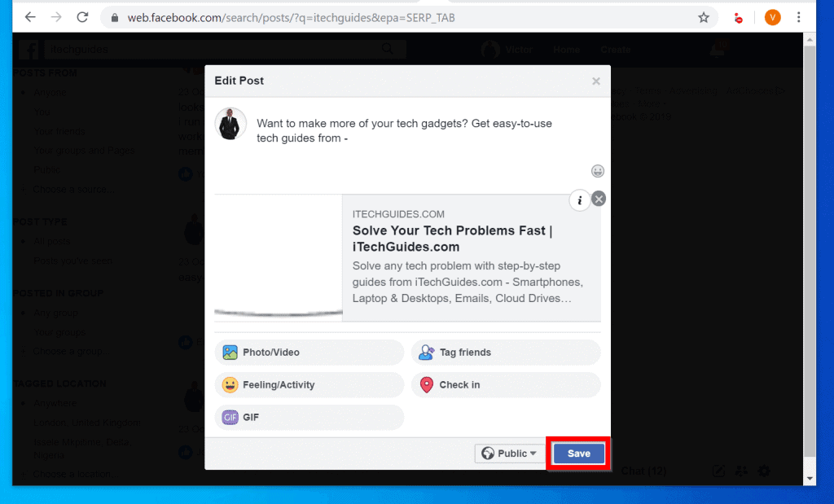Click the Check in option
This screenshot has height=504, width=834.
[x=506, y=385]
